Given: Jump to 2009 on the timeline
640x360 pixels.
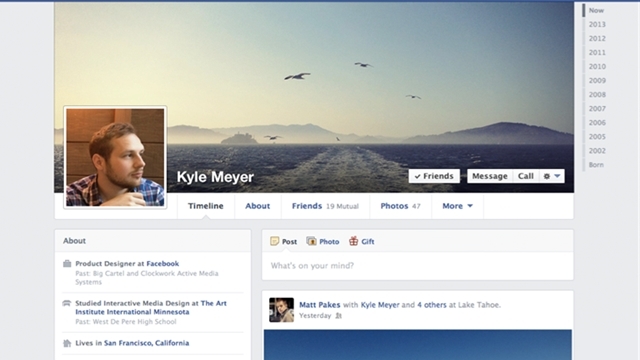Looking at the screenshot, I should 597,80.
